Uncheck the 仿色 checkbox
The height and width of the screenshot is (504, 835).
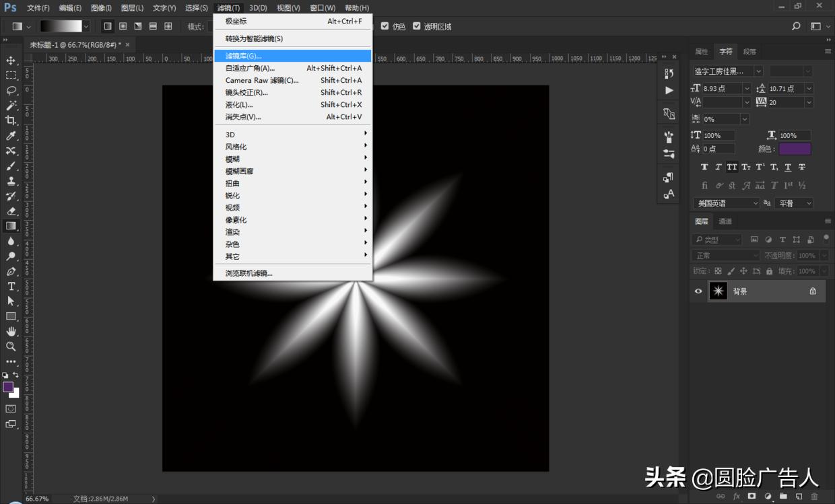(x=385, y=26)
